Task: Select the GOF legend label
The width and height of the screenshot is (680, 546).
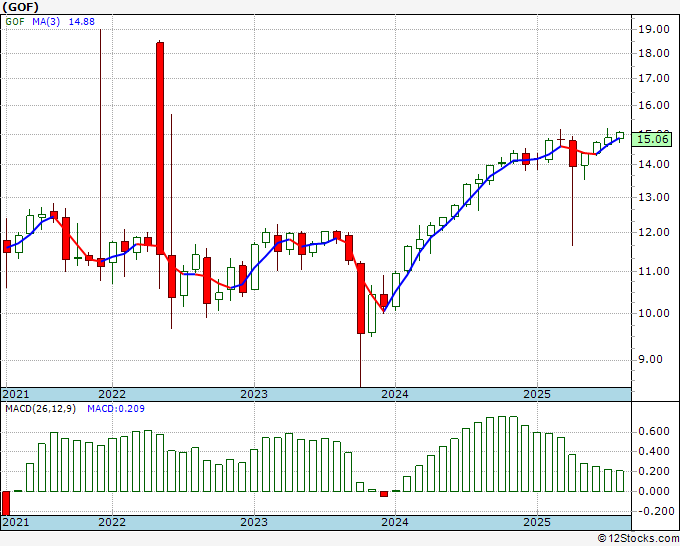Action: [15, 22]
